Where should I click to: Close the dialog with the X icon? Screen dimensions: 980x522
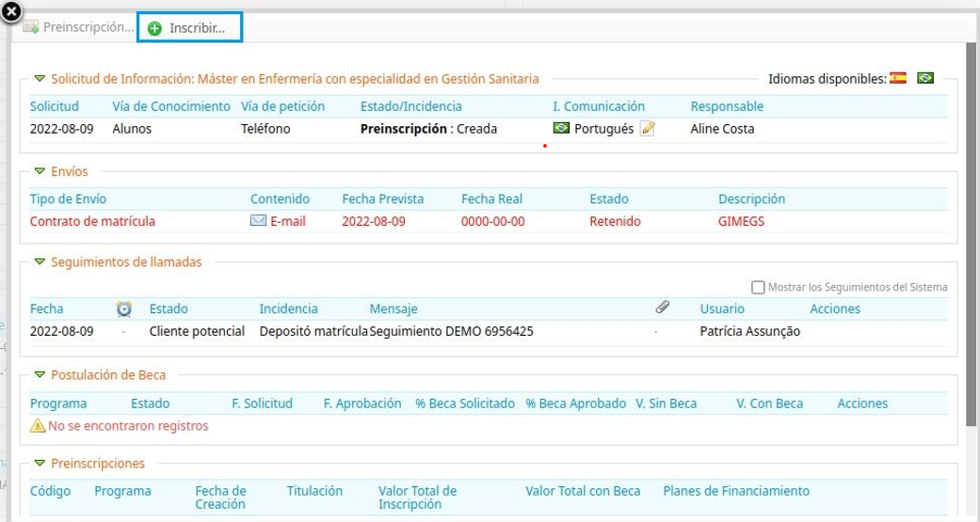click(x=11, y=12)
